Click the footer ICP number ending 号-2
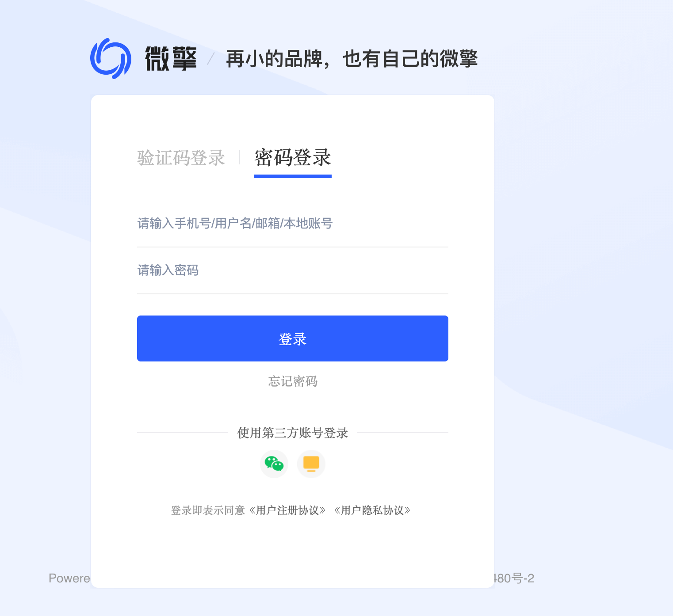Image resolution: width=673 pixels, height=616 pixels. [x=514, y=578]
